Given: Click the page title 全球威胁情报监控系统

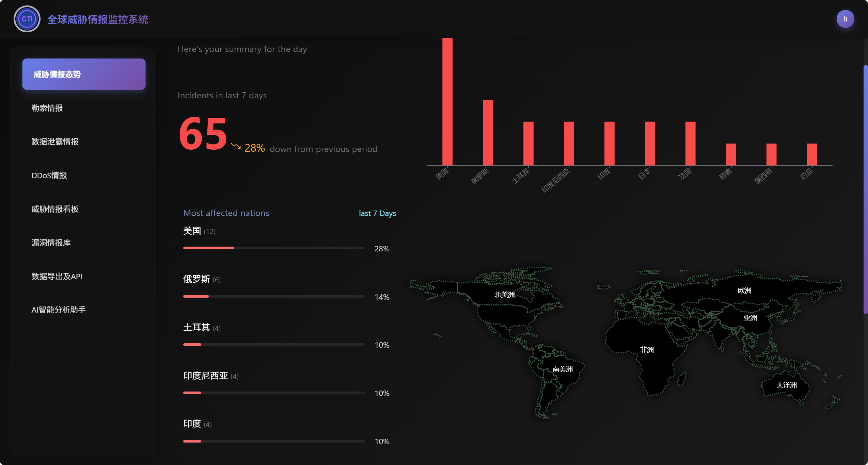Looking at the screenshot, I should (98, 19).
